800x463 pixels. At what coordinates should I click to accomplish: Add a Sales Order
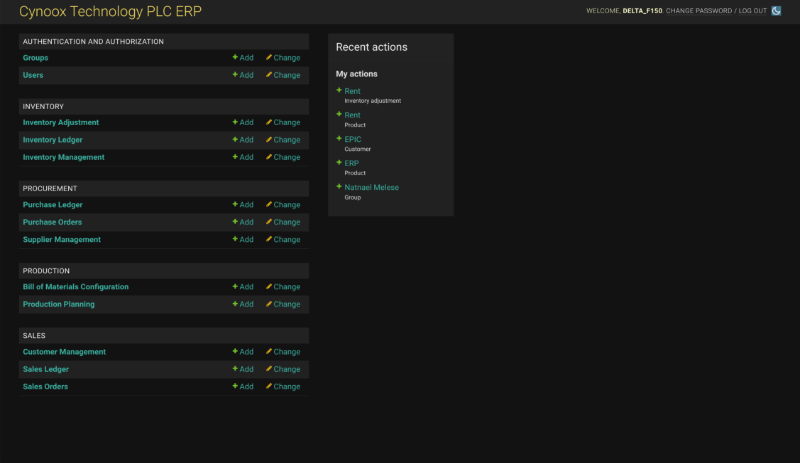tap(243, 386)
